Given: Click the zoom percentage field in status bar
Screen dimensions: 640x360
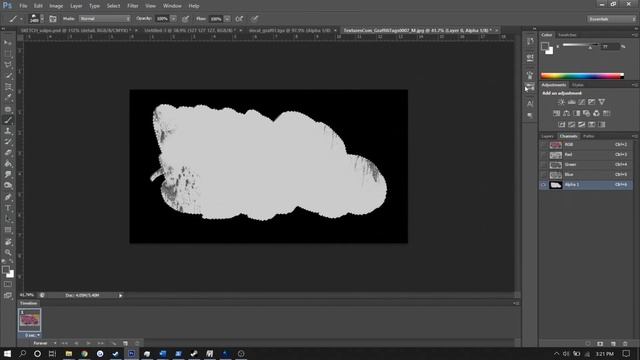Looking at the screenshot, I should coord(27,295).
